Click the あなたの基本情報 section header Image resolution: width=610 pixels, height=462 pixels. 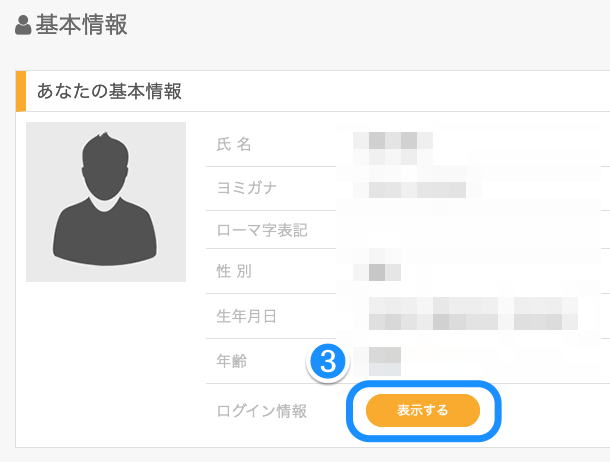109,91
